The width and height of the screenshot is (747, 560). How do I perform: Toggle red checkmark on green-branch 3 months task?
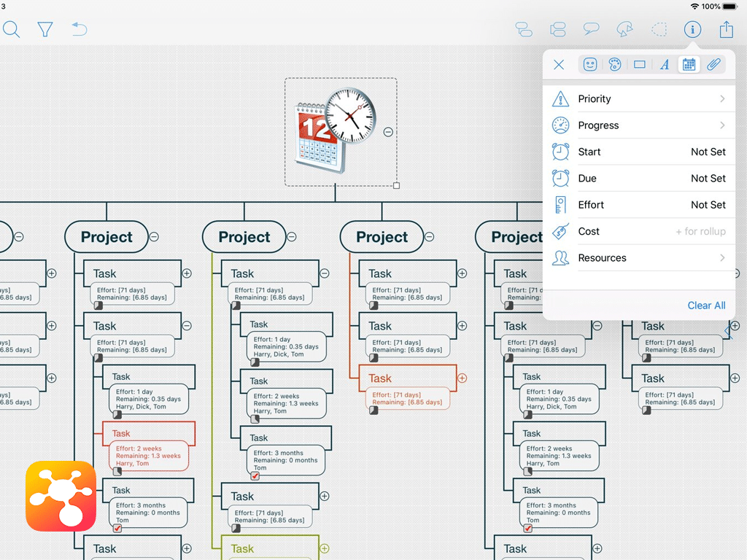click(x=255, y=476)
